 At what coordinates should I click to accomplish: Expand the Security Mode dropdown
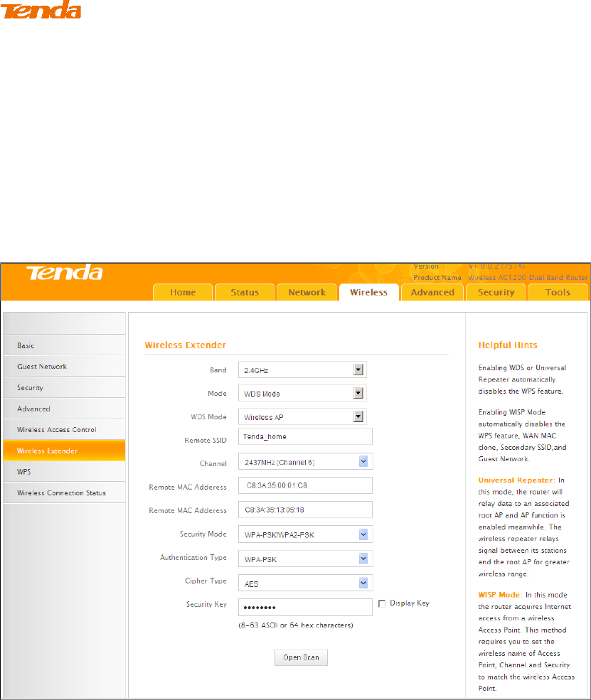[306, 534]
